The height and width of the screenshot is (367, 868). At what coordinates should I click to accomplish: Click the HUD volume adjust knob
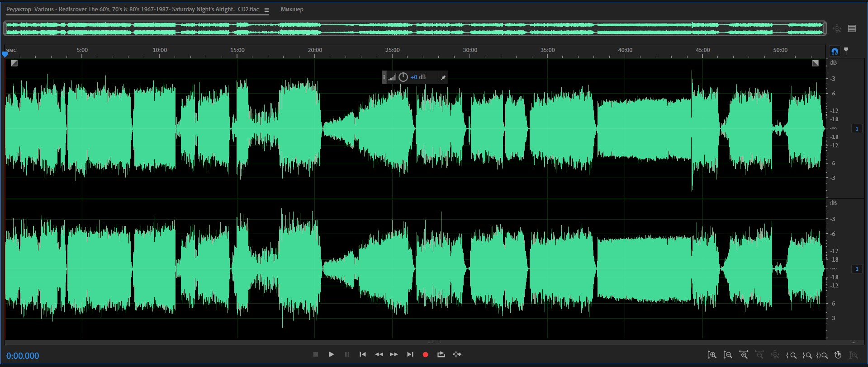(403, 77)
